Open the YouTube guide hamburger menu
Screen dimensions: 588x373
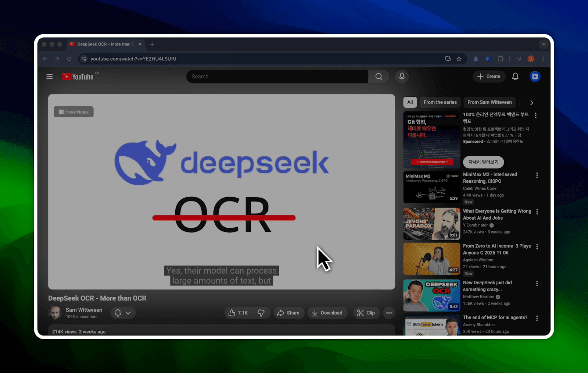[50, 77]
